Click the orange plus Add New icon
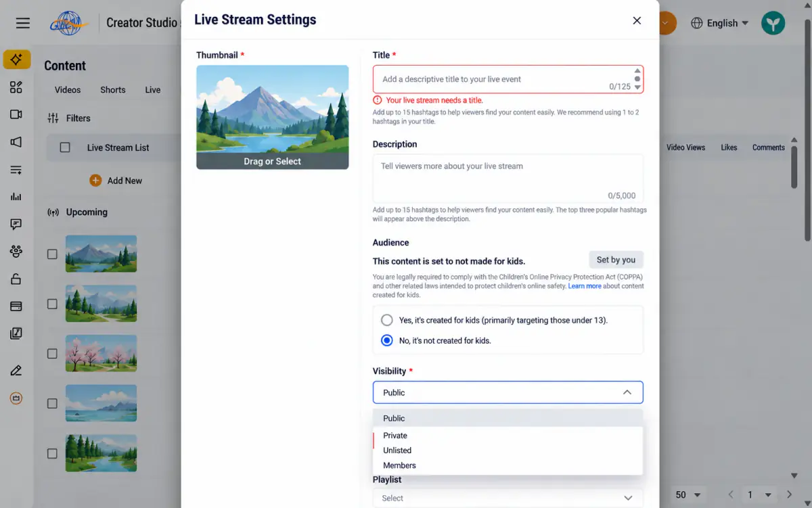Screen dimensions: 812x508 (95, 181)
